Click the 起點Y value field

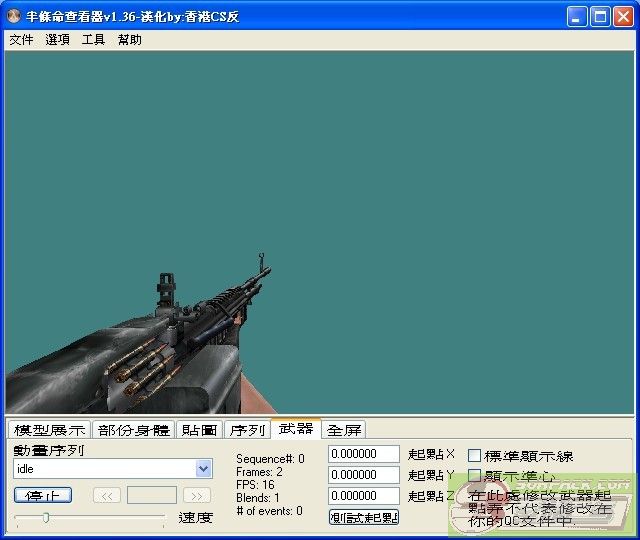coord(364,475)
